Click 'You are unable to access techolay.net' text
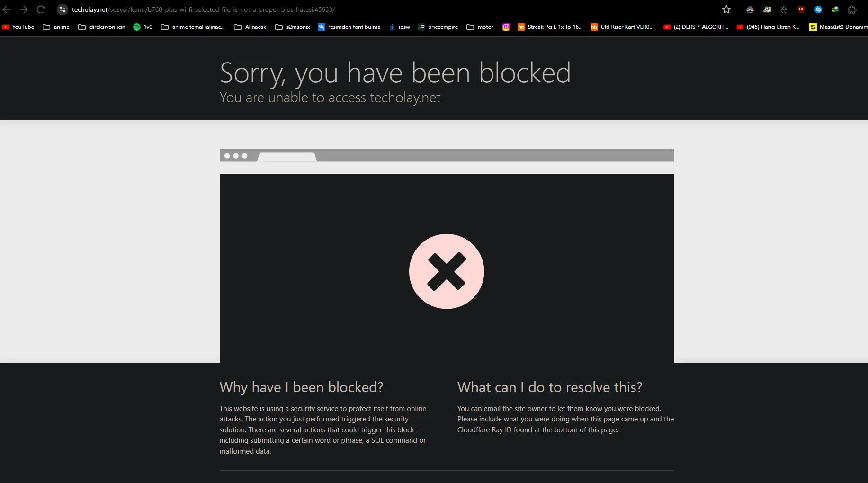Viewport: 868px width, 483px height. tap(330, 98)
